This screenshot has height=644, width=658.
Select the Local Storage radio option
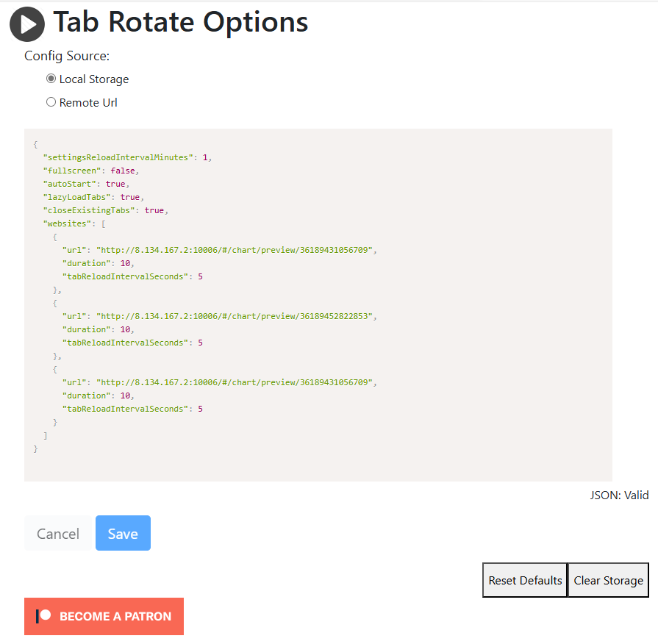click(51, 79)
